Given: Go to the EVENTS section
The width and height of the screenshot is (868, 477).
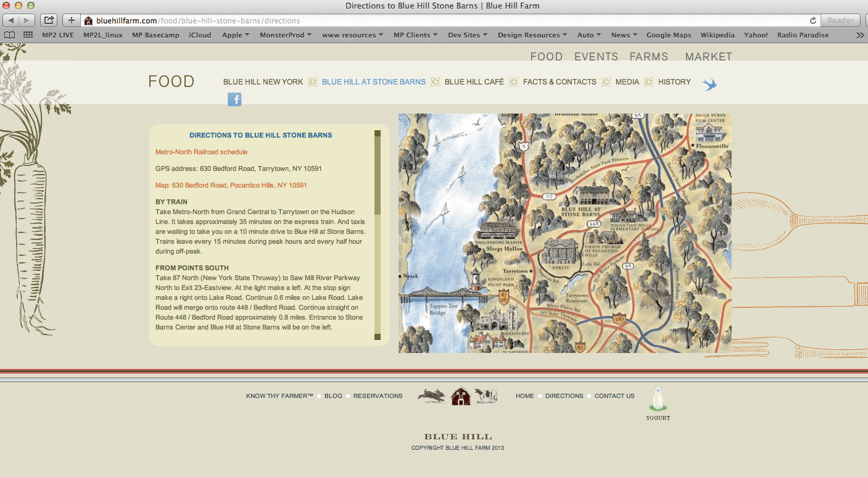Looking at the screenshot, I should tap(596, 57).
